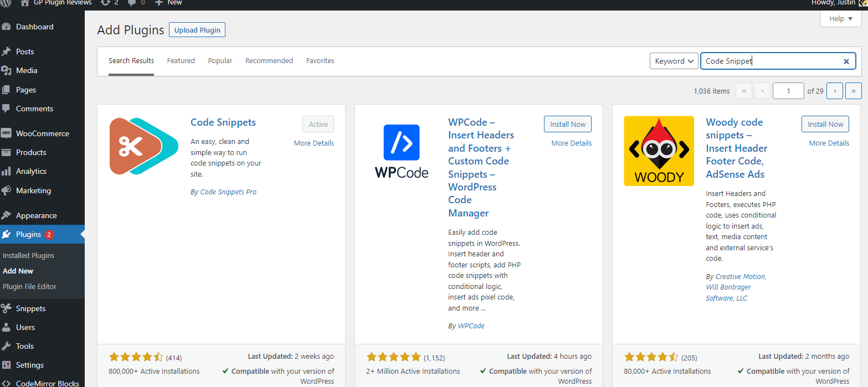Click the Comments speech bubble icon in sidebar
Image resolution: width=868 pixels, height=387 pixels.
pyautogui.click(x=7, y=109)
